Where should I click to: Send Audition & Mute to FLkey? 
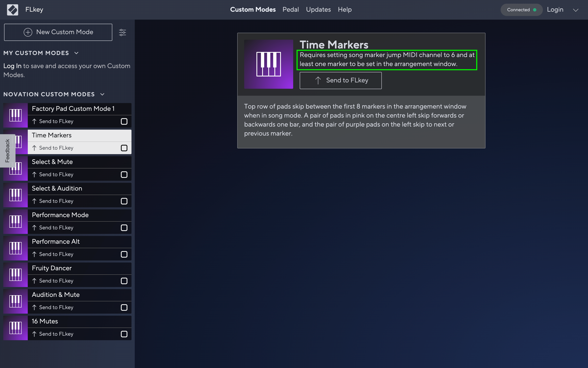click(x=53, y=307)
